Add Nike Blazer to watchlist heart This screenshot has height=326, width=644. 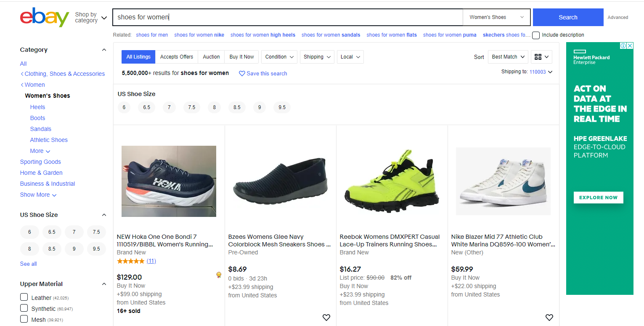[549, 318]
